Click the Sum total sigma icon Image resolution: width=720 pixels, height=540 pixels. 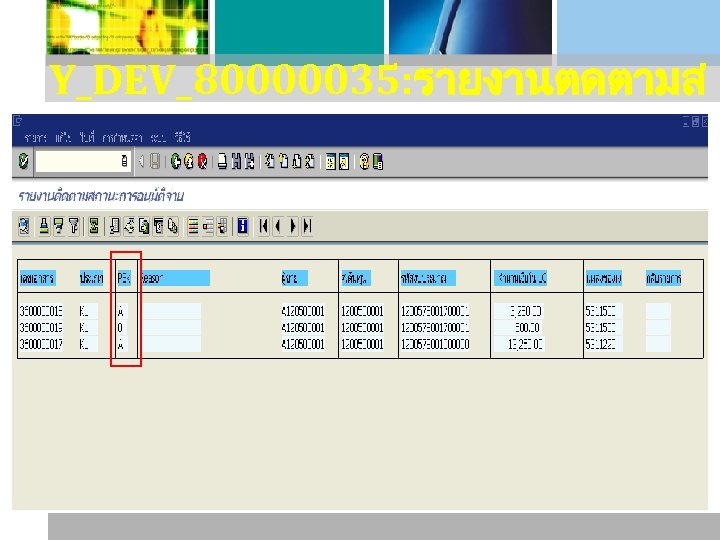pyautogui.click(x=94, y=226)
